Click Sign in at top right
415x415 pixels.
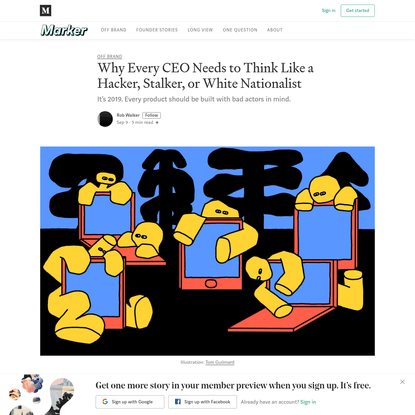pyautogui.click(x=328, y=11)
